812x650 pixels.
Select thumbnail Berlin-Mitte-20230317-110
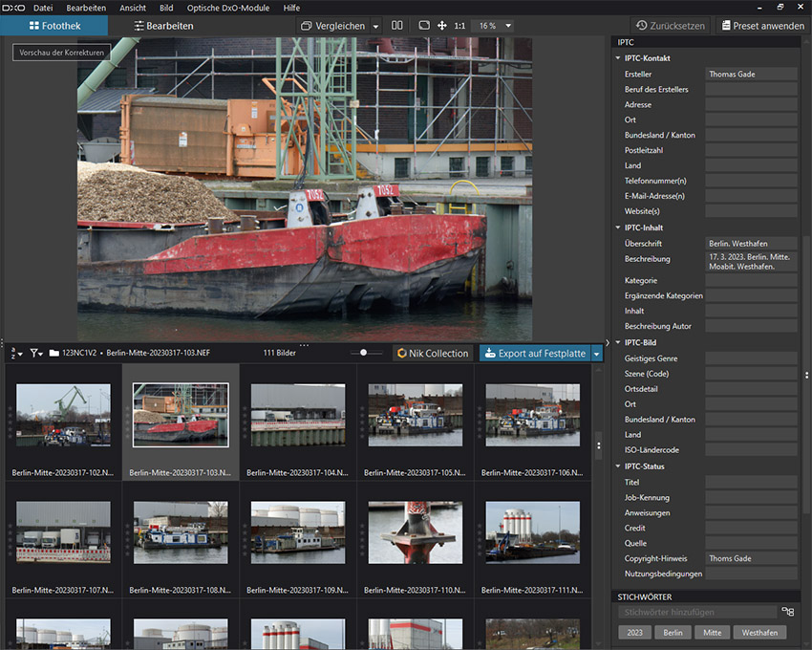coord(416,532)
